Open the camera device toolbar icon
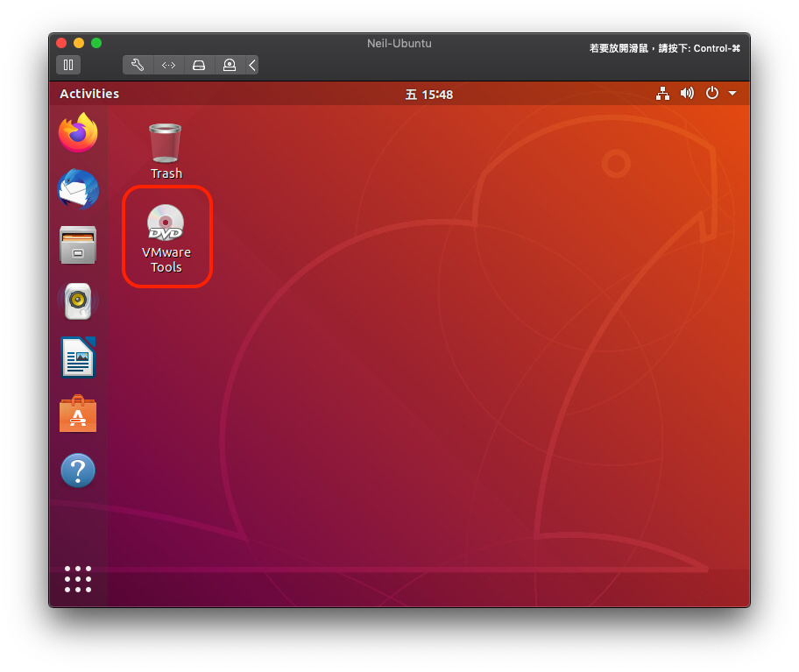Image resolution: width=799 pixels, height=672 pixels. 229,64
